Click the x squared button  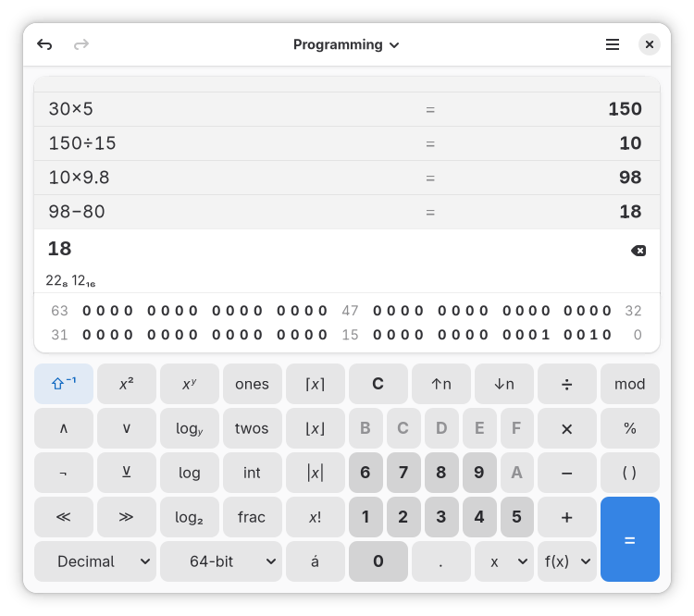pos(126,384)
